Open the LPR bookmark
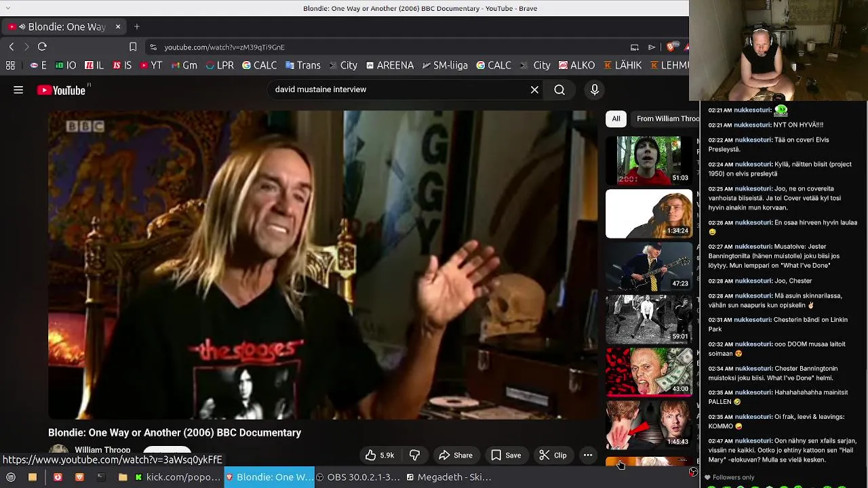This screenshot has height=488, width=868. click(x=220, y=66)
